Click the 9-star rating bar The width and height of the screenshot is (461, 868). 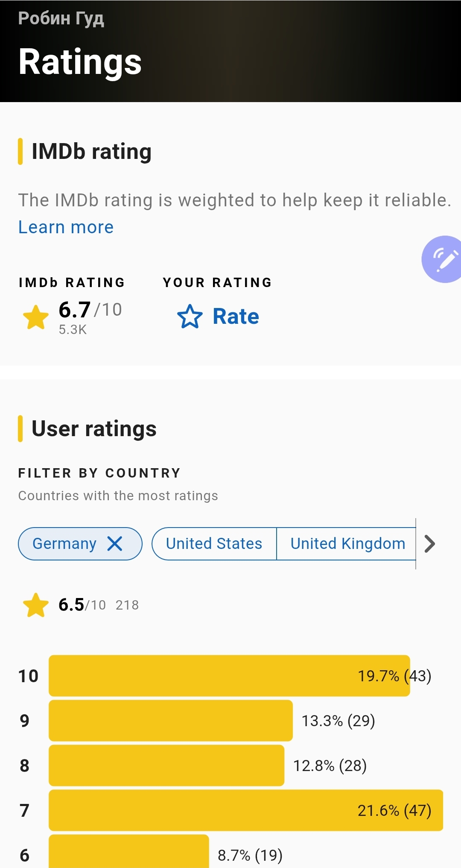tap(171, 721)
